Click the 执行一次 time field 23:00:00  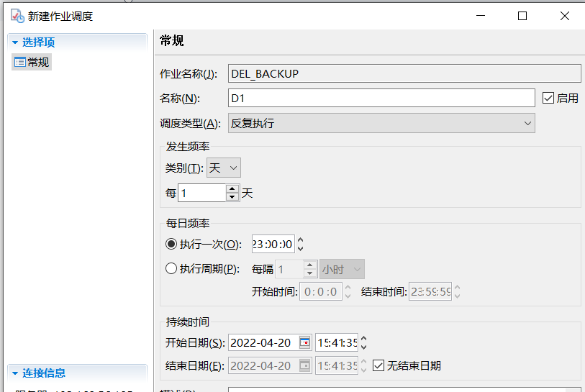(x=273, y=245)
